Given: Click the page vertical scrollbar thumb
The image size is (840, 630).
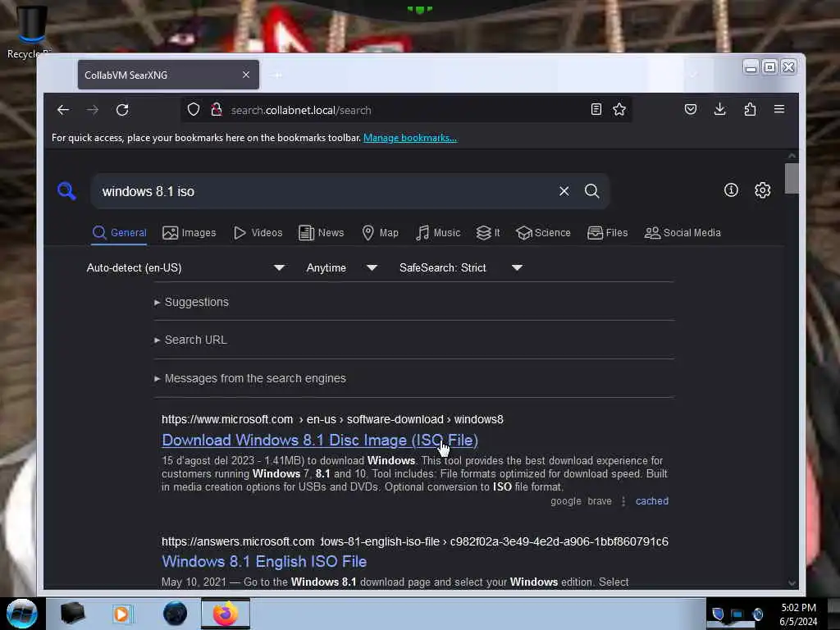Looking at the screenshot, I should (x=792, y=178).
